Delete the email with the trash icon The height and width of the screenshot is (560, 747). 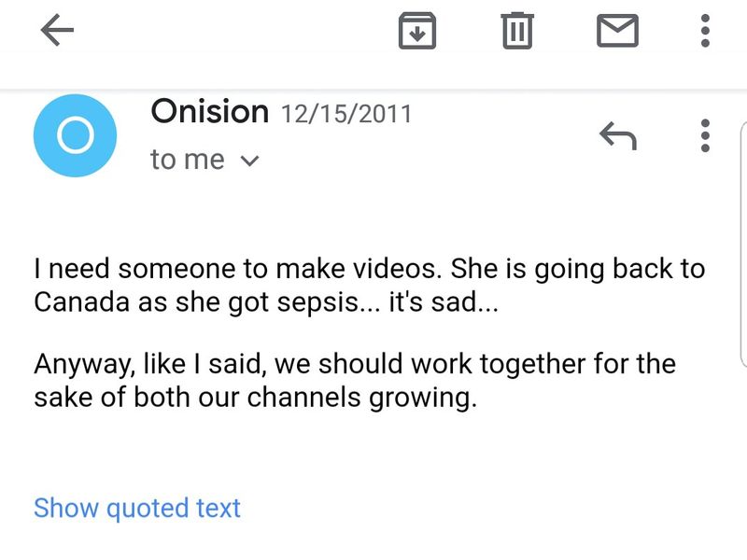[x=516, y=32]
